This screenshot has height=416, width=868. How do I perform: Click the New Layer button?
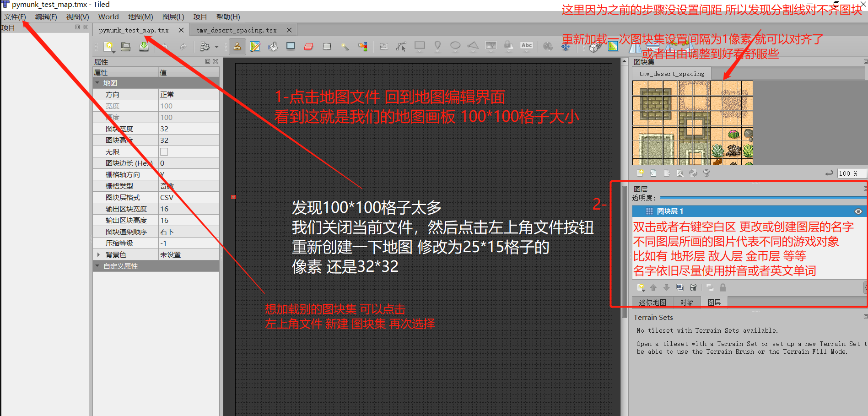(x=641, y=287)
